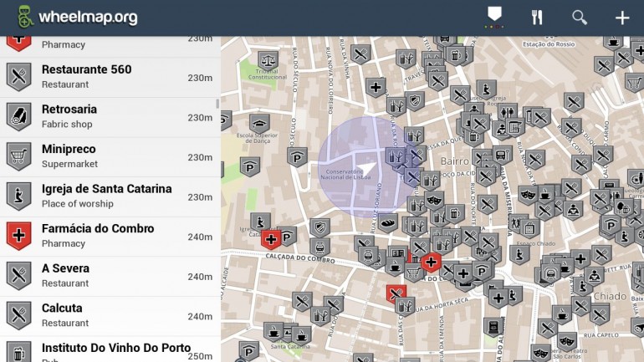Open search with the magnifier icon
Viewport: 644px width, 362px height.
pyautogui.click(x=580, y=18)
